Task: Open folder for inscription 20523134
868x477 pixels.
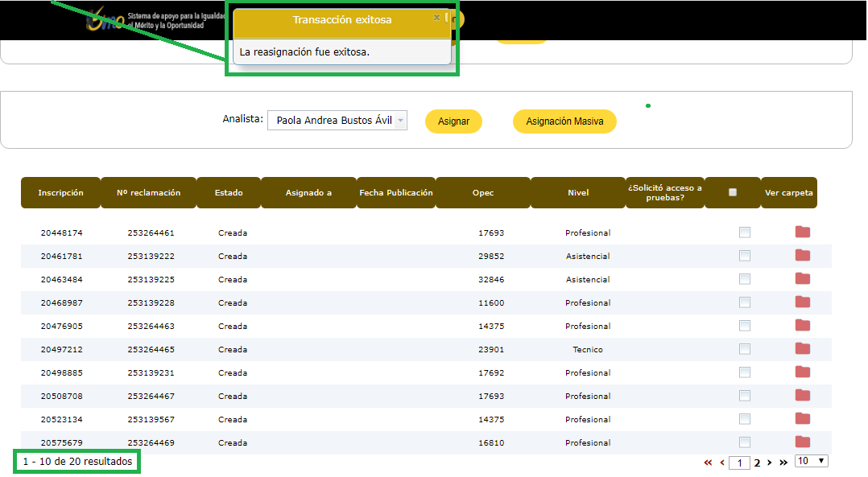Action: [802, 419]
